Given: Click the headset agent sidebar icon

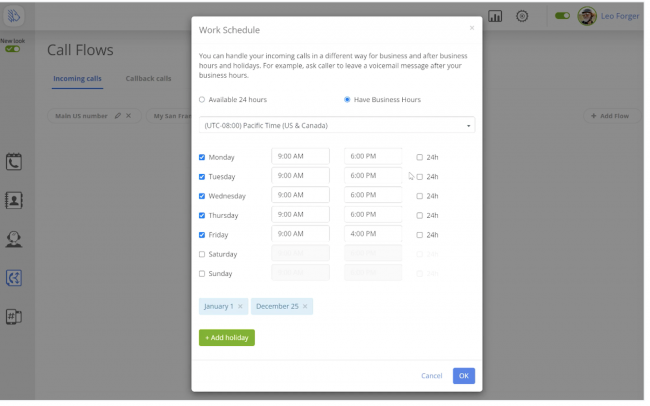Looking at the screenshot, I should pyautogui.click(x=14, y=239).
